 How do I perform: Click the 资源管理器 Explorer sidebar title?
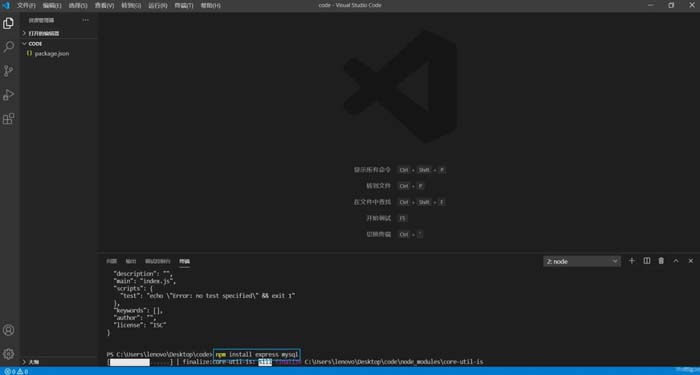[x=41, y=20]
